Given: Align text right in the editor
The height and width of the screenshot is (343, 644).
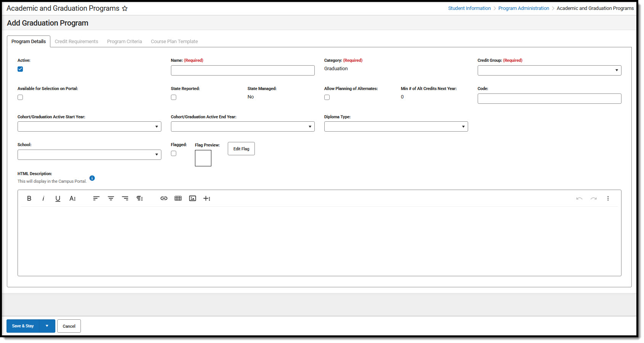Looking at the screenshot, I should 125,198.
